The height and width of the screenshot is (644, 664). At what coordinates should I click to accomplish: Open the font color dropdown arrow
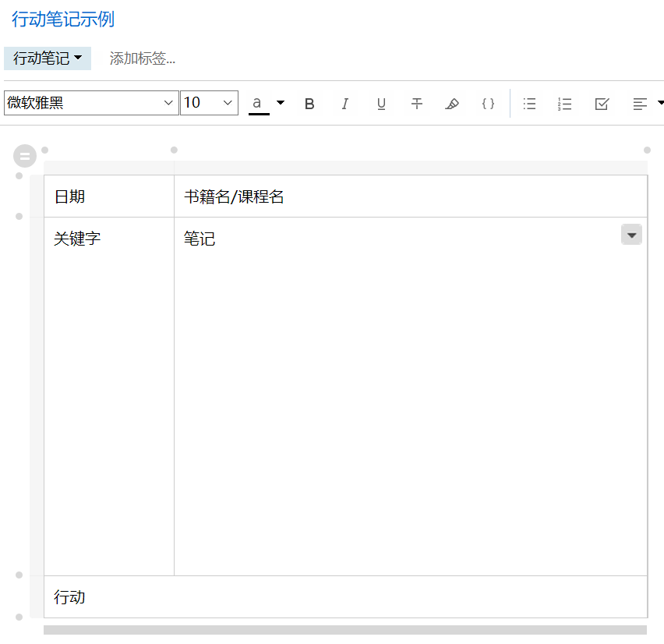(281, 103)
